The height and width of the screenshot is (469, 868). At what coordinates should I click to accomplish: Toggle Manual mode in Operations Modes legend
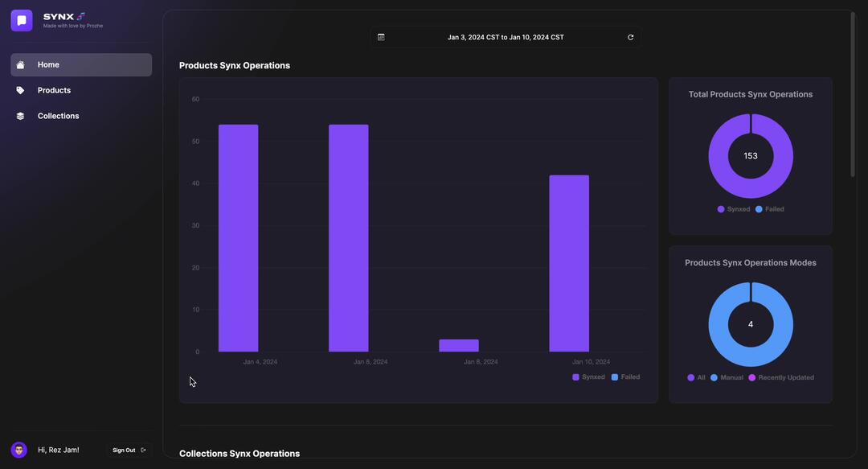coord(727,377)
